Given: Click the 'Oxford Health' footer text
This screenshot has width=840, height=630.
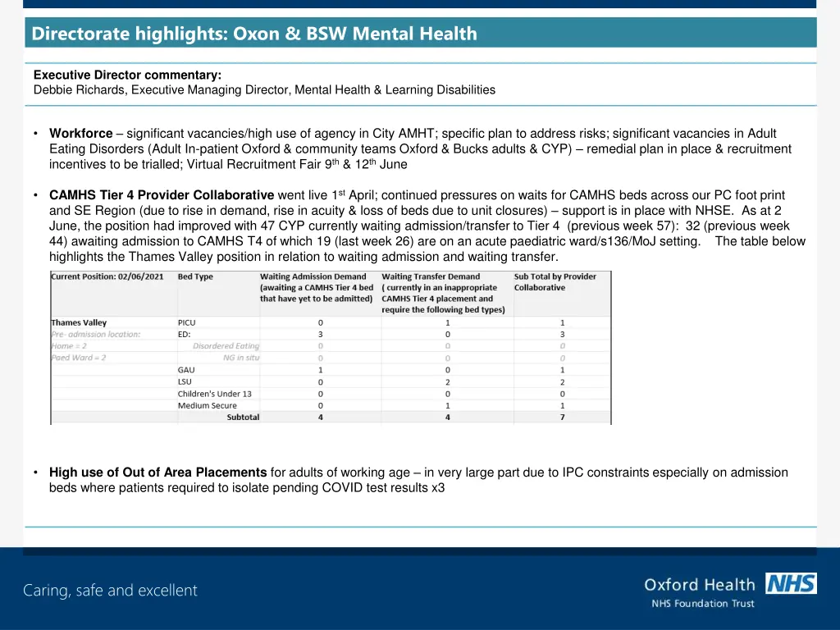Looking at the screenshot, I should pyautogui.click(x=699, y=584).
